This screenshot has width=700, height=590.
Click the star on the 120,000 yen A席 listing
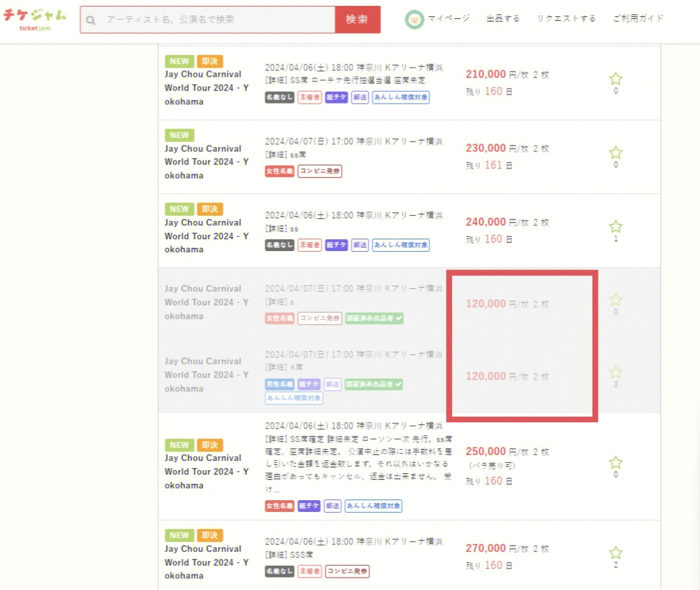click(615, 372)
